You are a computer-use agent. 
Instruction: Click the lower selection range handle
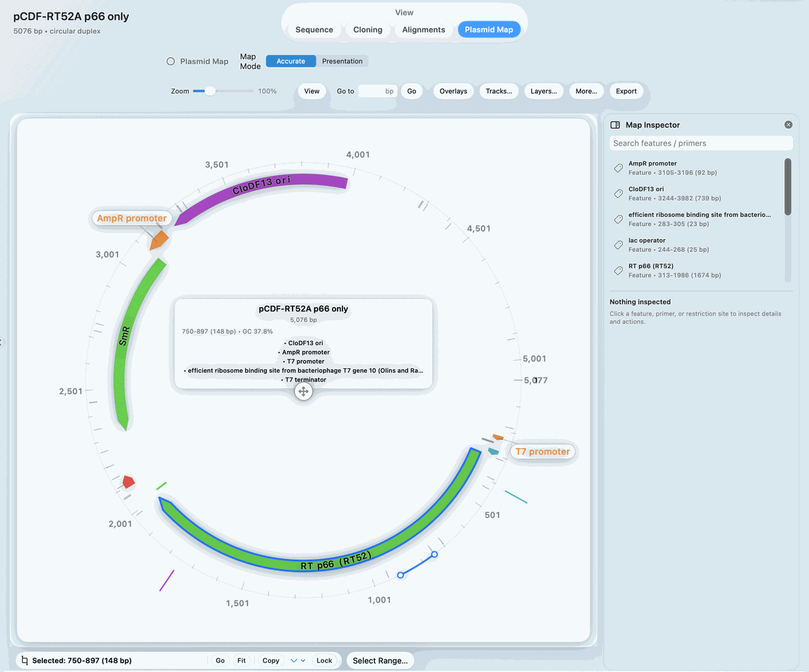pyautogui.click(x=401, y=575)
